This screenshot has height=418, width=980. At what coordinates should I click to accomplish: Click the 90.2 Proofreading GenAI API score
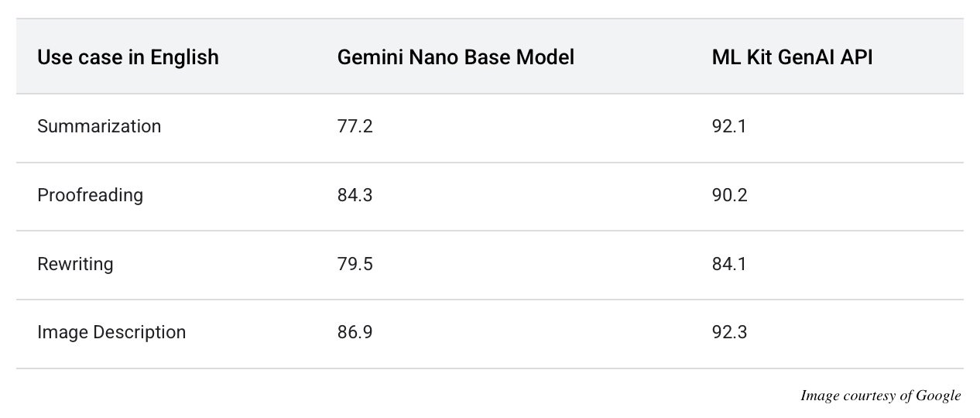click(729, 195)
